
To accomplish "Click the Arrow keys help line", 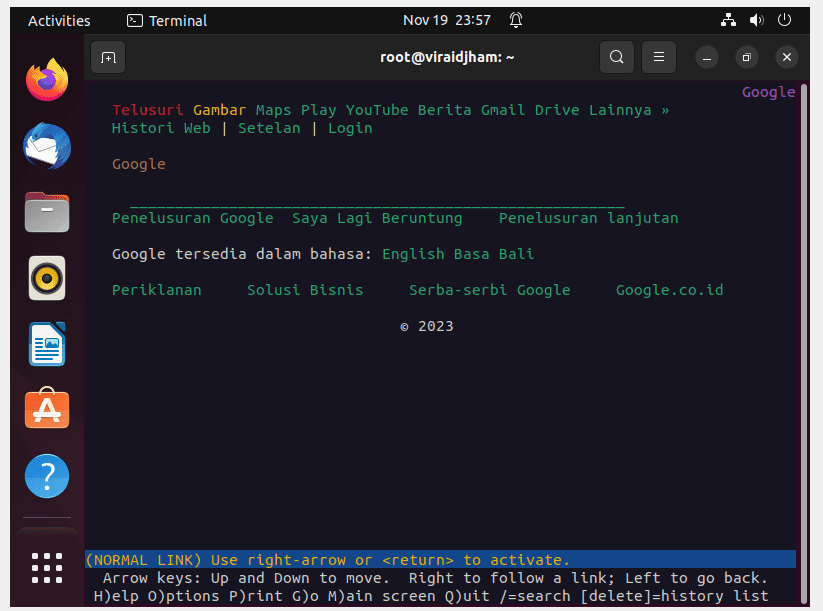I will tap(435, 578).
